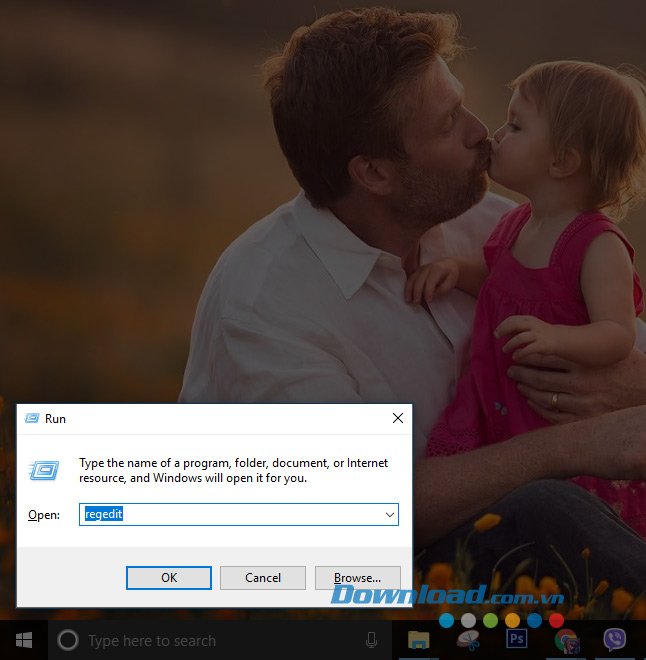Screen dimensions: 646x660
Task: Open the Windows Start menu
Action: [x=24, y=640]
